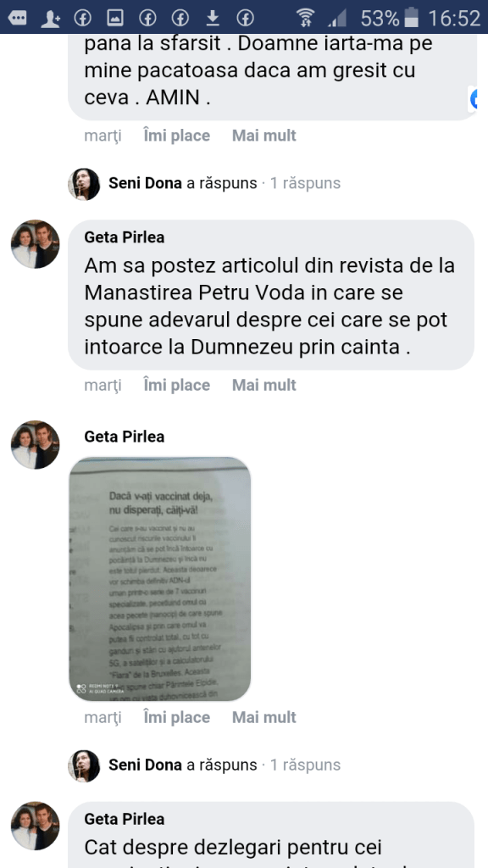This screenshot has width=488, height=868.
Task: Tap the download arrow notification icon
Action: point(213,19)
